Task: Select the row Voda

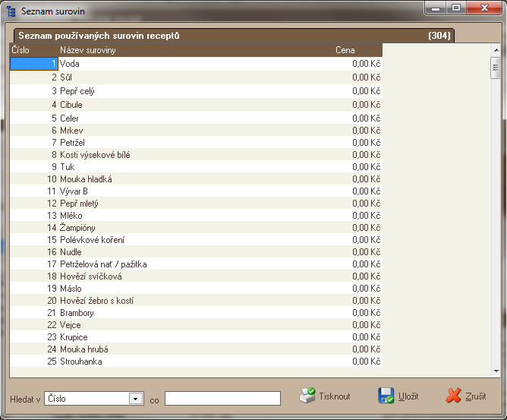Action: pyautogui.click(x=197, y=64)
